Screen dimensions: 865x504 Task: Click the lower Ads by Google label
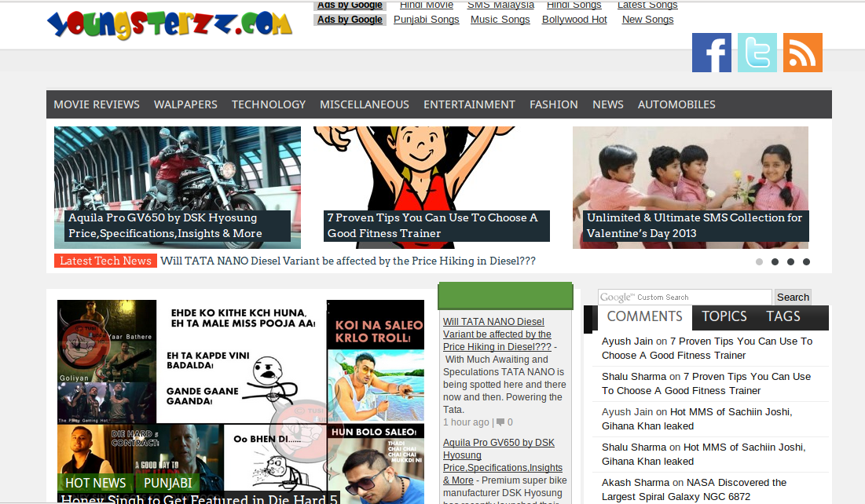click(x=350, y=20)
